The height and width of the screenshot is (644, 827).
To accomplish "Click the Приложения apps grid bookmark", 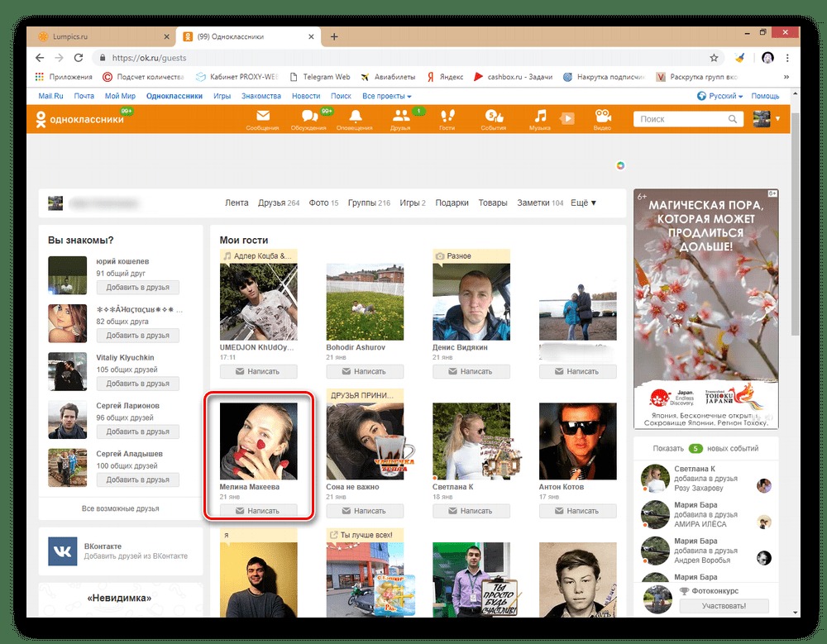I will pos(64,77).
